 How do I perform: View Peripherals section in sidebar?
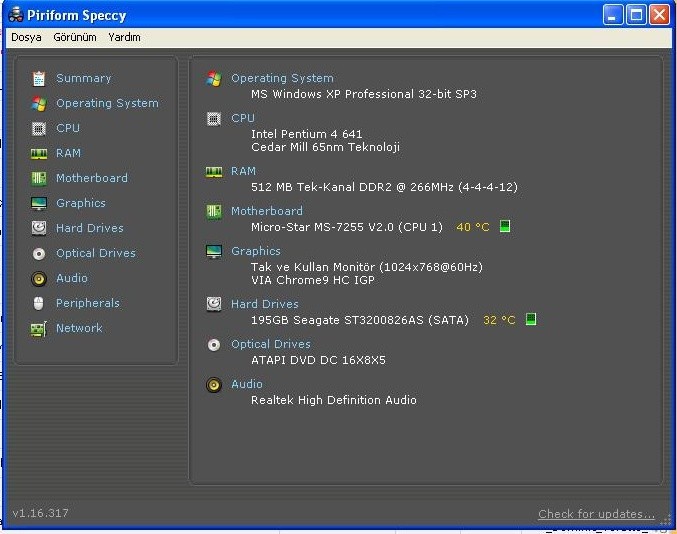[88, 303]
